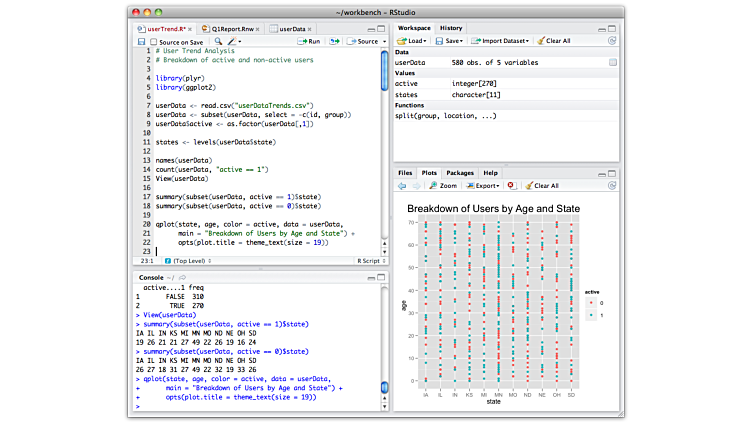Click the re-run previous code icon
This screenshot has height=423, width=752.
click(335, 42)
